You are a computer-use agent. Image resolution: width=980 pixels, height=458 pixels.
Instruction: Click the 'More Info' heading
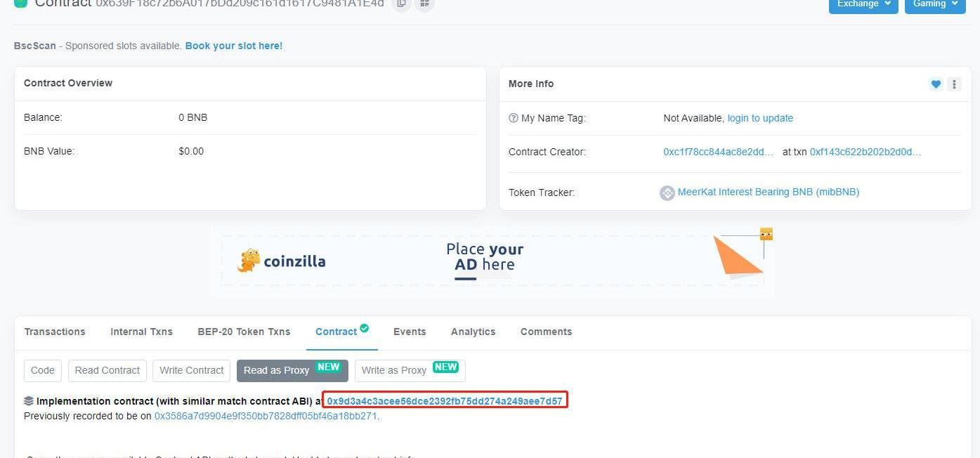pos(531,84)
